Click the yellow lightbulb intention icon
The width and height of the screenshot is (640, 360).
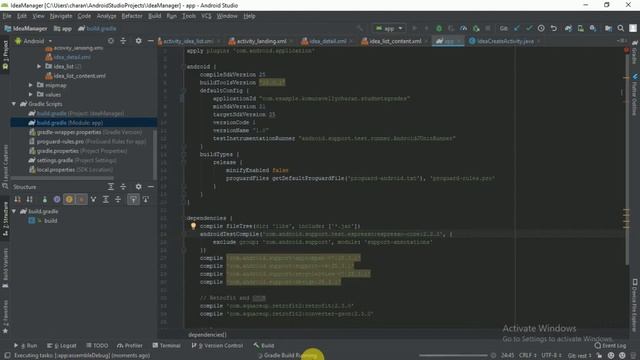pyautogui.click(x=193, y=226)
